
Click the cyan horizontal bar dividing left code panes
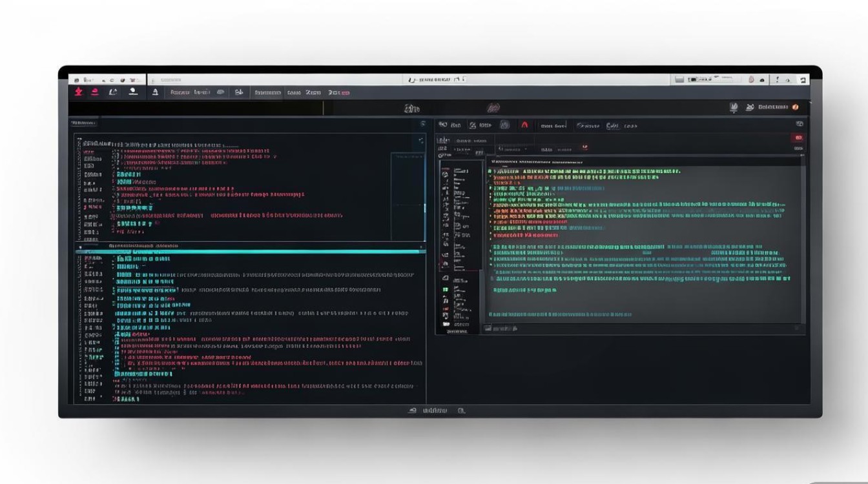click(x=251, y=251)
